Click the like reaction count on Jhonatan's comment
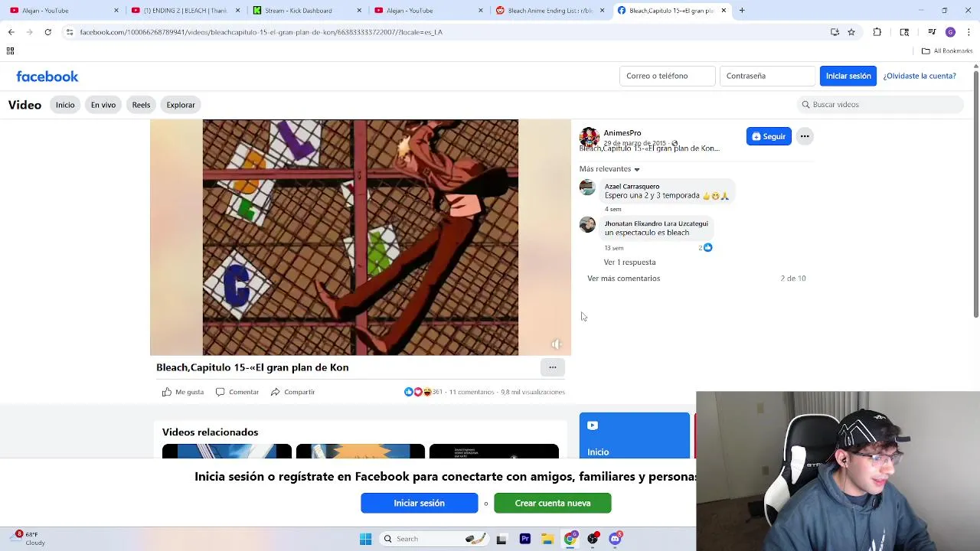This screenshot has height=551, width=980. click(x=705, y=248)
